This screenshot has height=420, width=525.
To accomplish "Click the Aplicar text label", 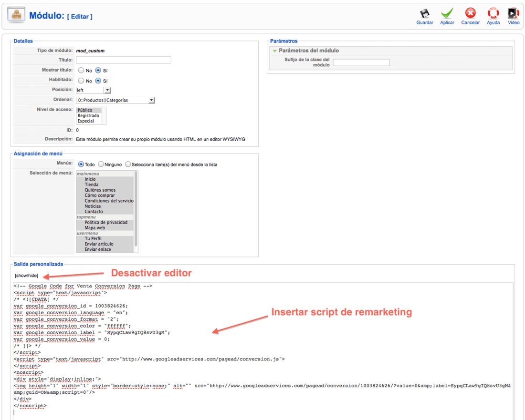I will (x=447, y=23).
